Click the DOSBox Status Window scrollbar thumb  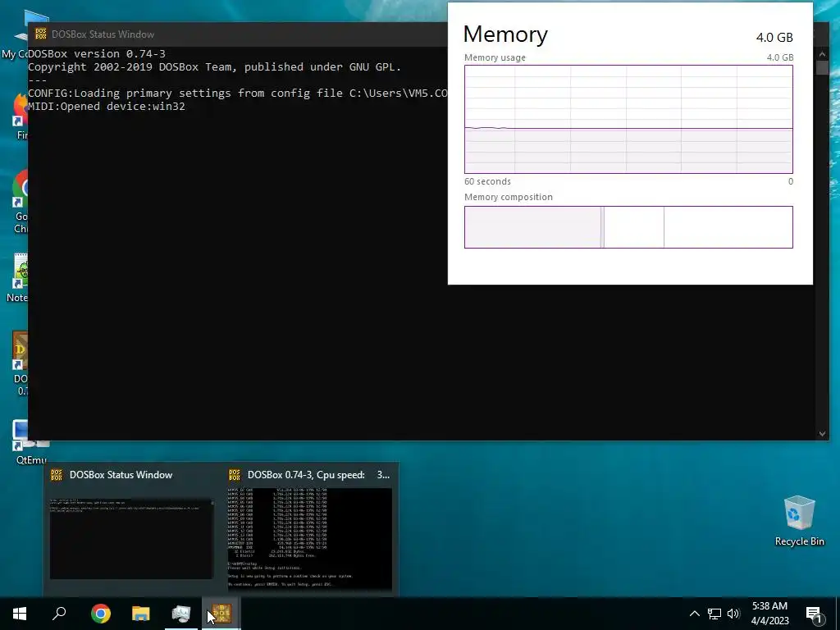click(822, 67)
